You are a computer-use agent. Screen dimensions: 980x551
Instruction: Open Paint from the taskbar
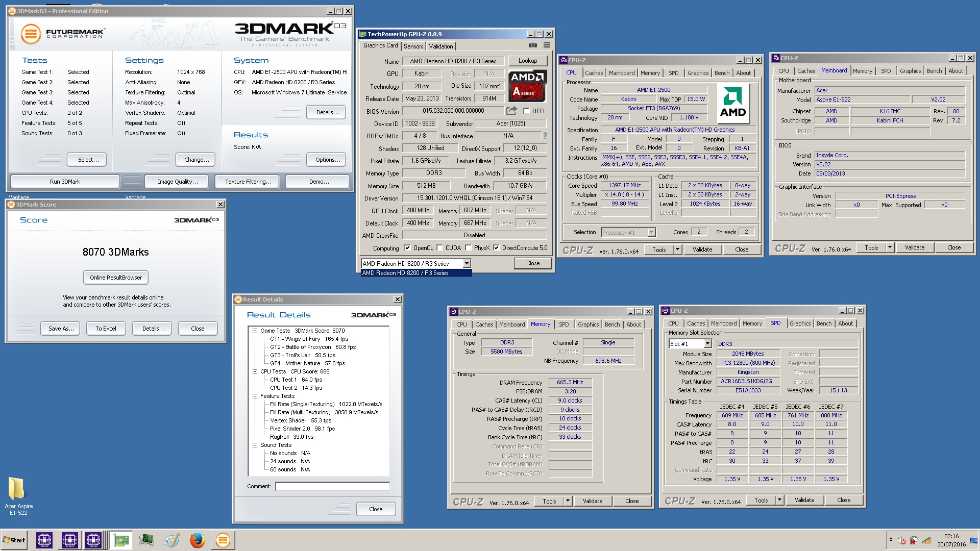tap(171, 540)
